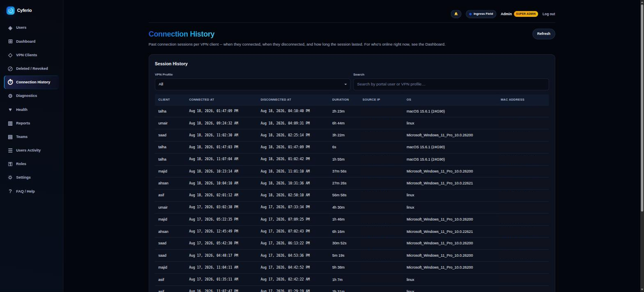Image resolution: width=644 pixels, height=292 pixels.
Task: Click the DURATION column header
Action: [340, 100]
